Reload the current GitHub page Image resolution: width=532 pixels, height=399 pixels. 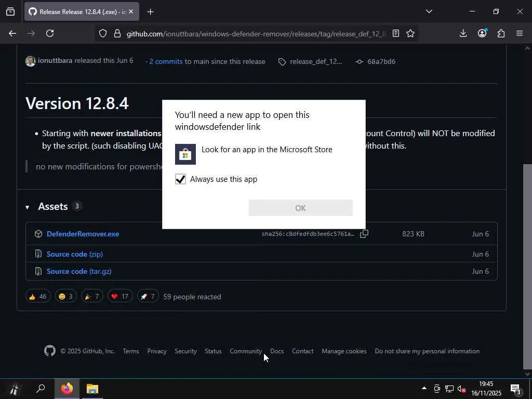[x=50, y=33]
